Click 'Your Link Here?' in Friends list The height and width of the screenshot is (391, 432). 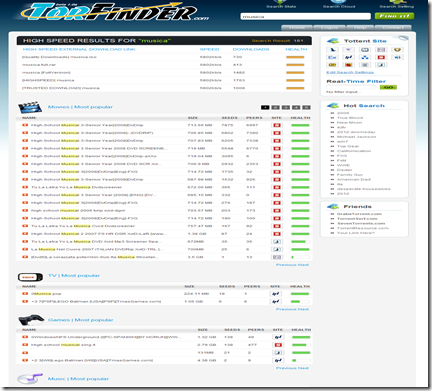356,233
